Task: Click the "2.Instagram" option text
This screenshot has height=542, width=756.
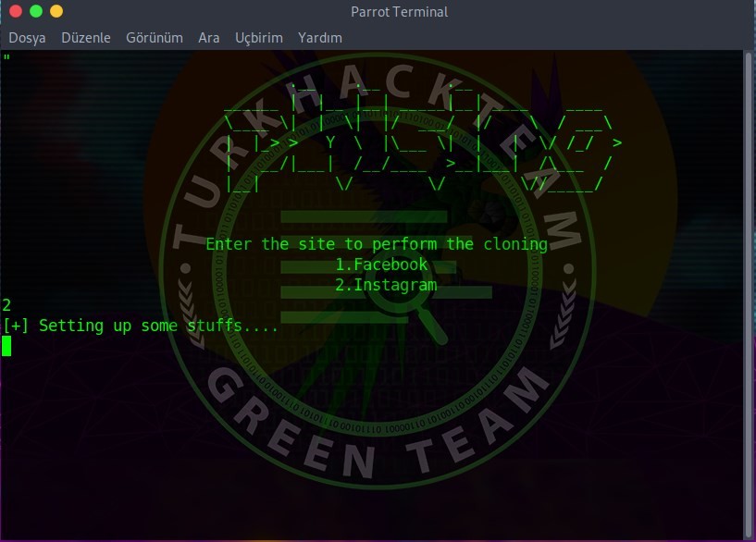Action: (386, 285)
